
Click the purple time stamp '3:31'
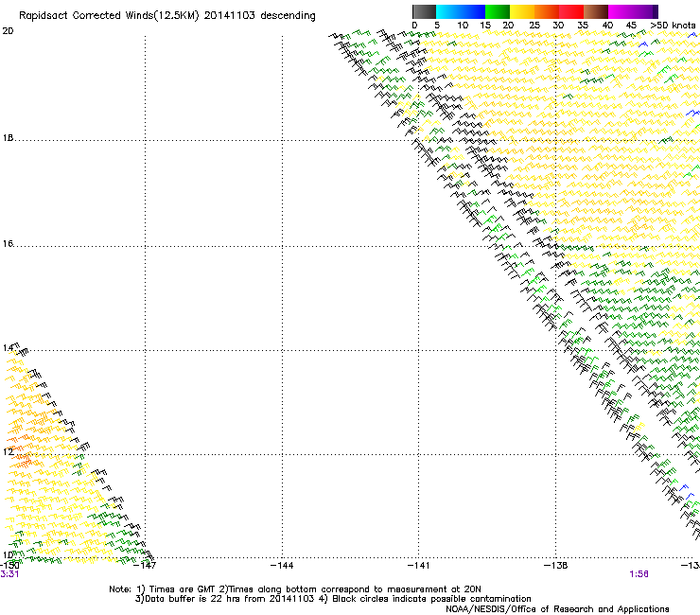point(9,574)
